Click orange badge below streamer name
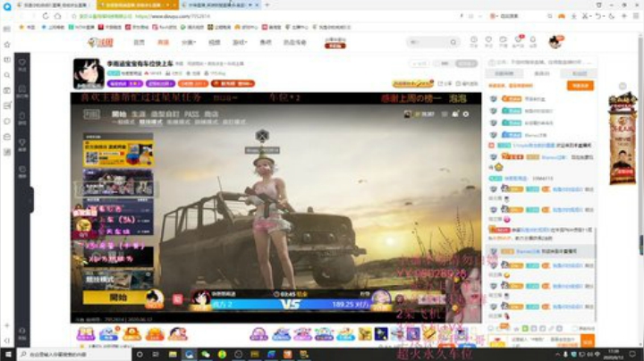The image size is (644, 361). pyautogui.click(x=193, y=84)
